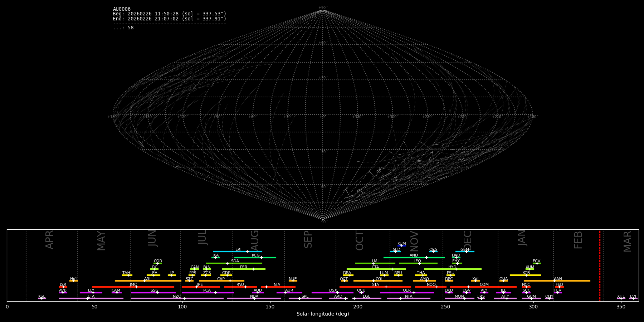Click the APR month label
The height and width of the screenshot is (322, 644).
click(50, 240)
